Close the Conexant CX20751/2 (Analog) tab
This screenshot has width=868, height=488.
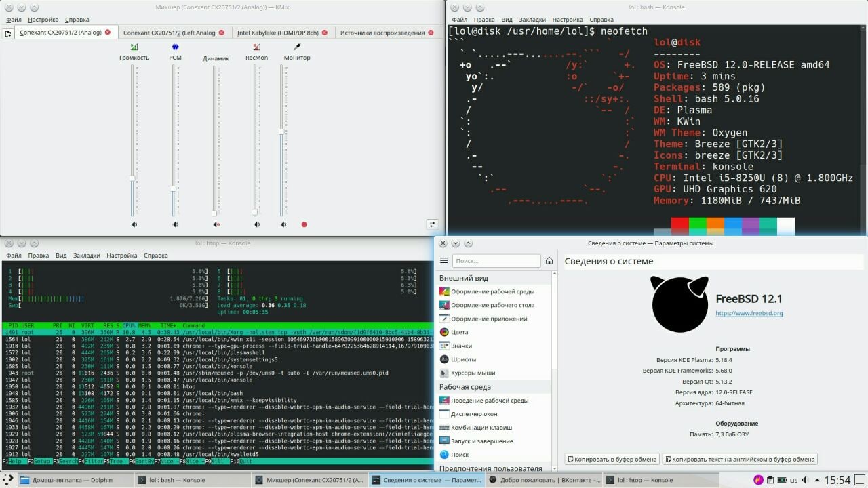108,33
